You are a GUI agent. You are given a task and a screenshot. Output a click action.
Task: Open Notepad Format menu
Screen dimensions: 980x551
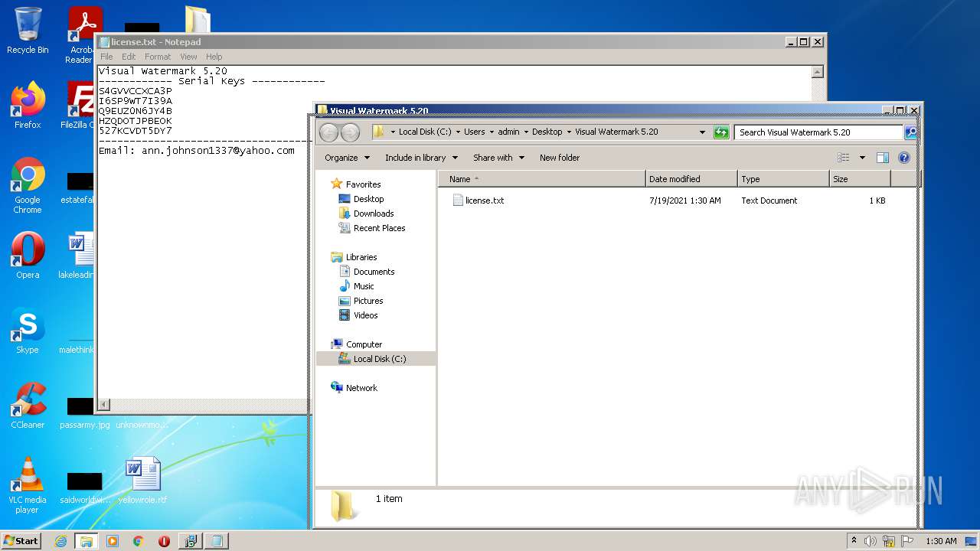click(158, 57)
